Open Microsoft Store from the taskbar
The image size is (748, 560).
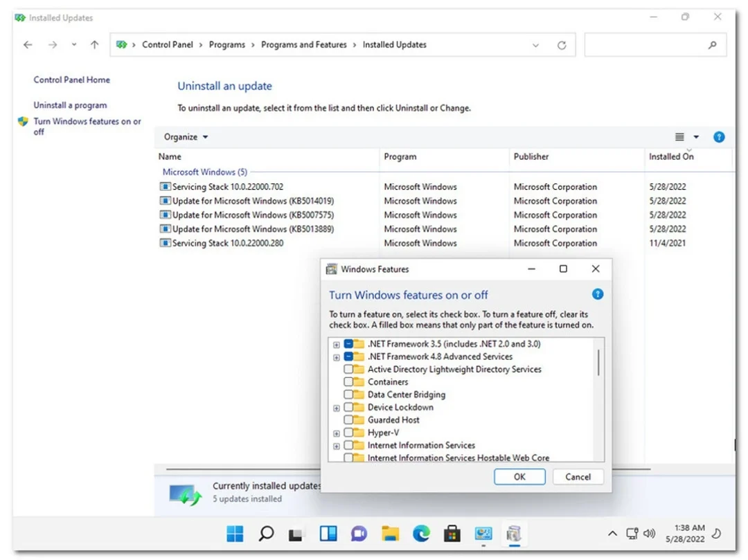click(452, 534)
